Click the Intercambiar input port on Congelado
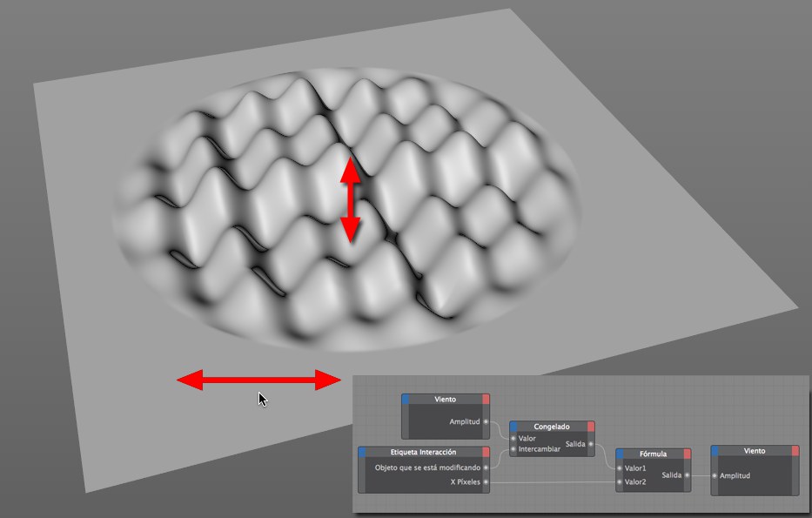This screenshot has width=812, height=518. [513, 449]
